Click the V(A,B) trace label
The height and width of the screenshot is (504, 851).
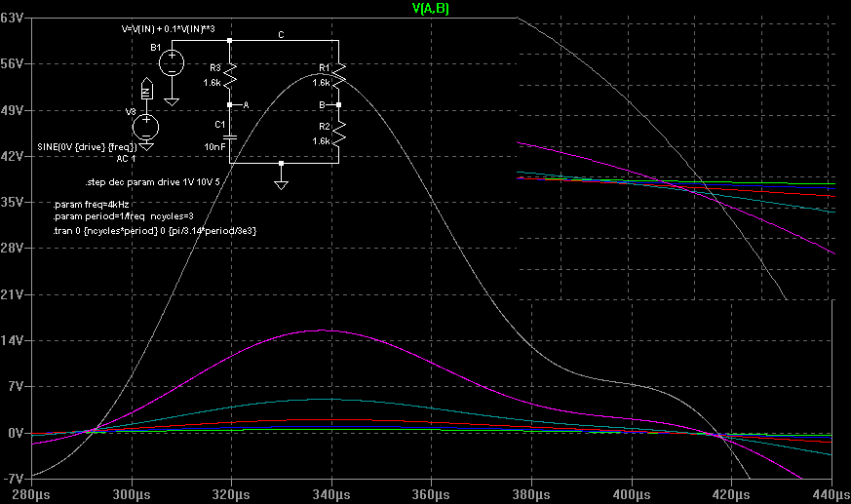click(x=431, y=8)
